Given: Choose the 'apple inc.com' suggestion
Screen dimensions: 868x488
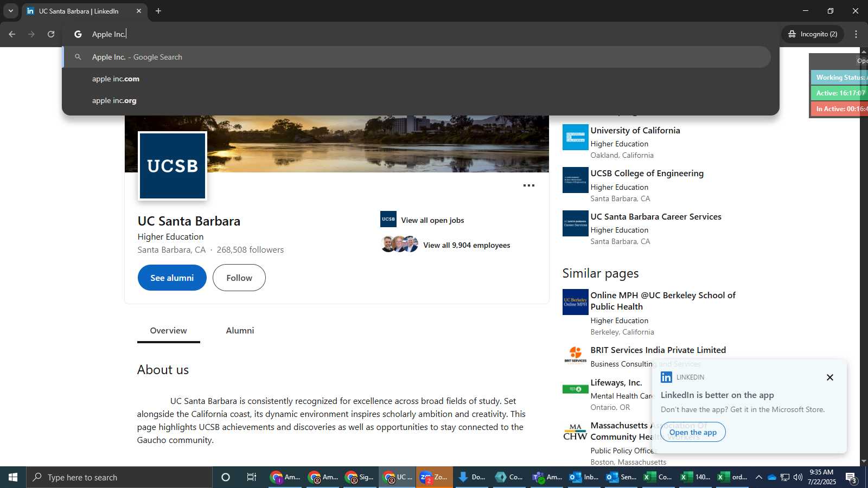Looking at the screenshot, I should coord(417,79).
